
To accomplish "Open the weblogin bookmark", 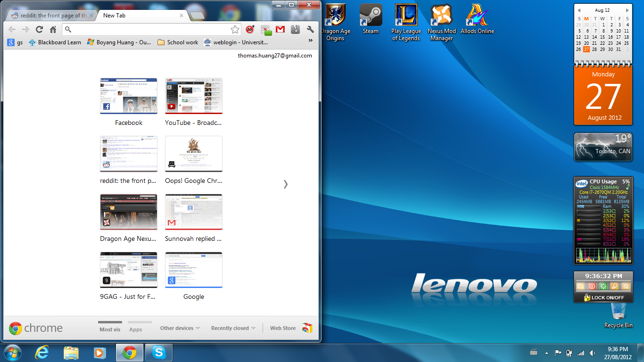I will (236, 42).
